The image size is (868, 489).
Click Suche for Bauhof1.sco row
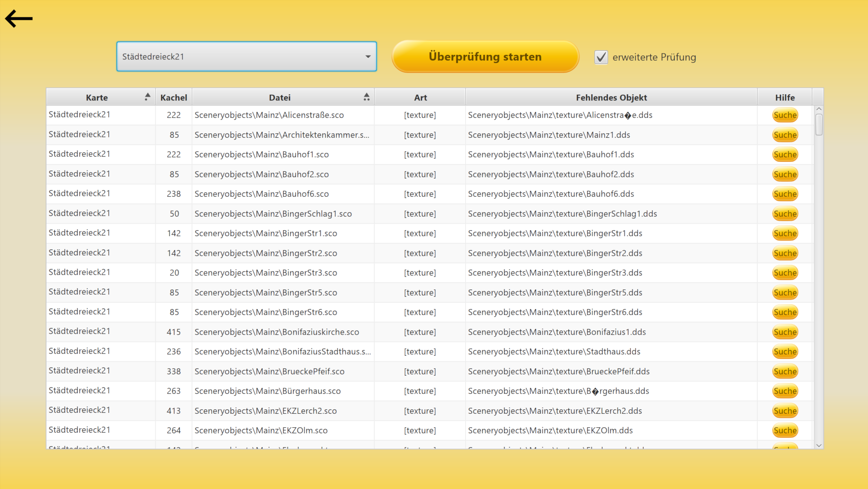click(785, 155)
